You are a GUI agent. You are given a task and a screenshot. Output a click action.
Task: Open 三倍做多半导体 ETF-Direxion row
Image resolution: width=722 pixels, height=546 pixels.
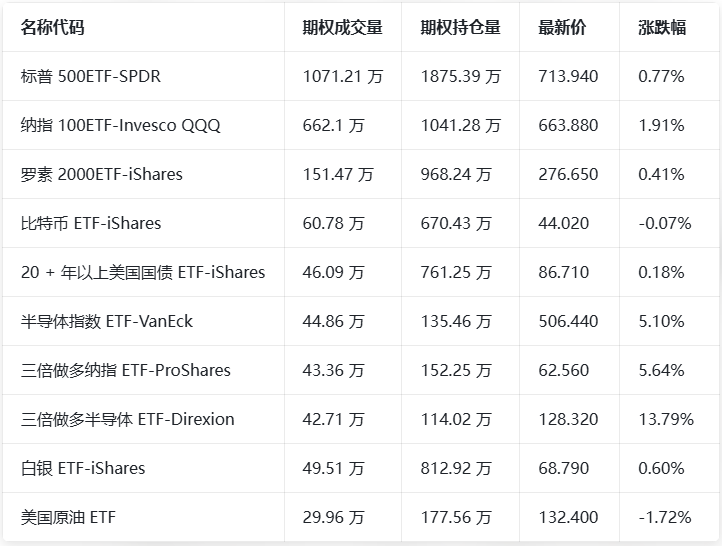pos(127,419)
